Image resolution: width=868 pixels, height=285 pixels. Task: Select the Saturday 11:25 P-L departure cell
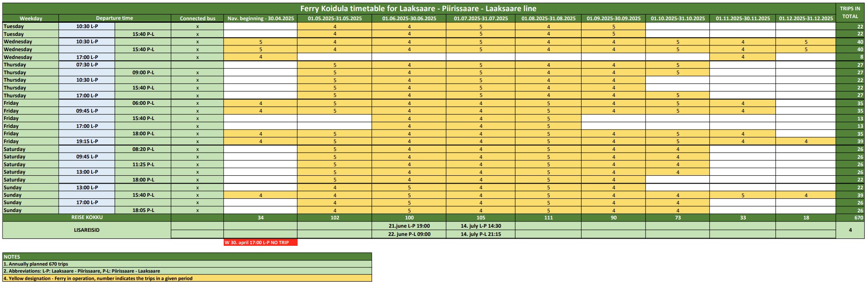(x=143, y=165)
